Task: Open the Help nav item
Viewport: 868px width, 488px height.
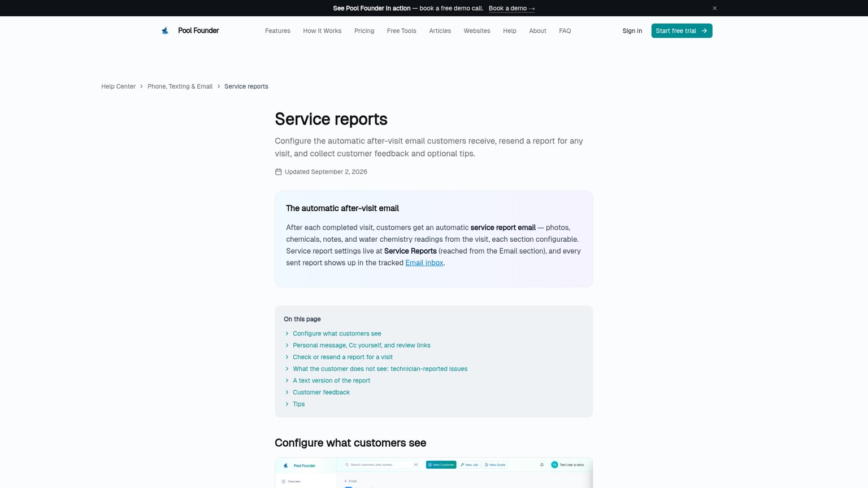Action: click(x=510, y=30)
